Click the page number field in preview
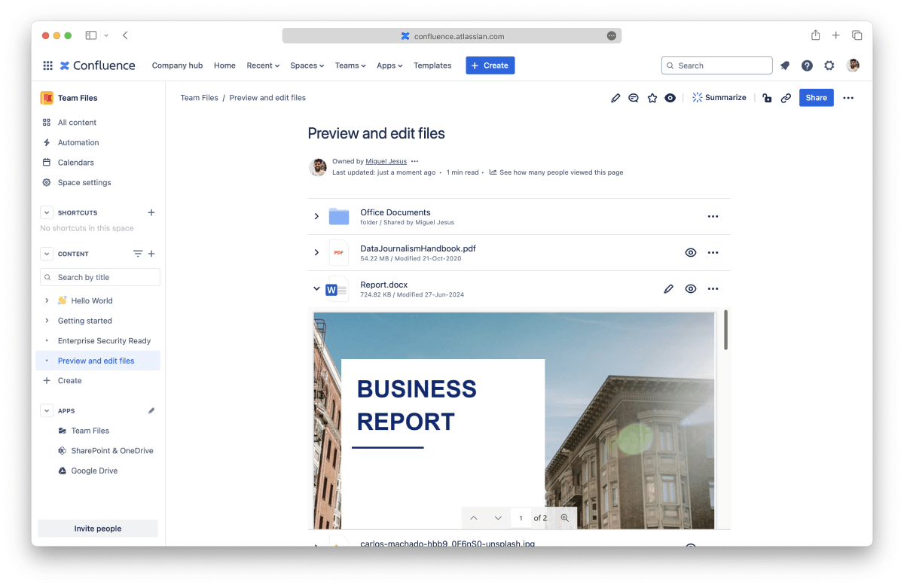 521,518
